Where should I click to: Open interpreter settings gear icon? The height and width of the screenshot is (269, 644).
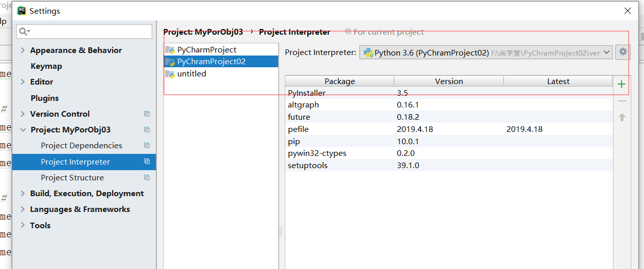tap(623, 52)
